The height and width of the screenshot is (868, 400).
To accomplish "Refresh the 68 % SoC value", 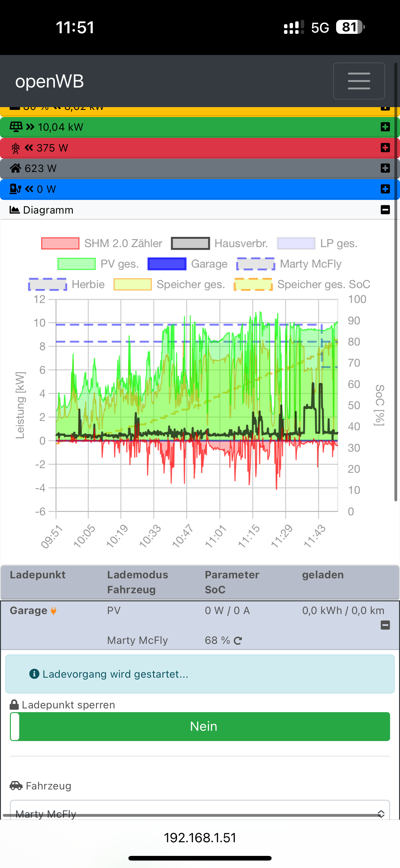I will [x=238, y=640].
